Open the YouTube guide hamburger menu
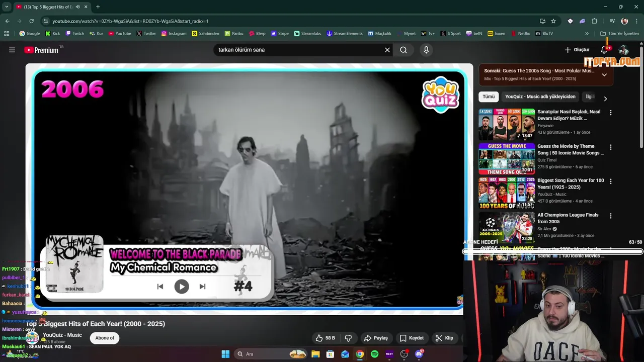The width and height of the screenshot is (644, 362). [x=12, y=50]
